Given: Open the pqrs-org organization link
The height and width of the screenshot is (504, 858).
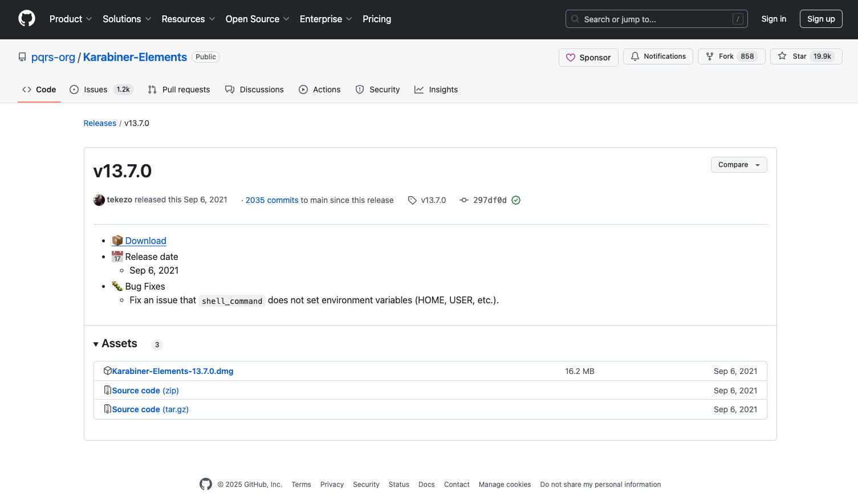Looking at the screenshot, I should [53, 57].
